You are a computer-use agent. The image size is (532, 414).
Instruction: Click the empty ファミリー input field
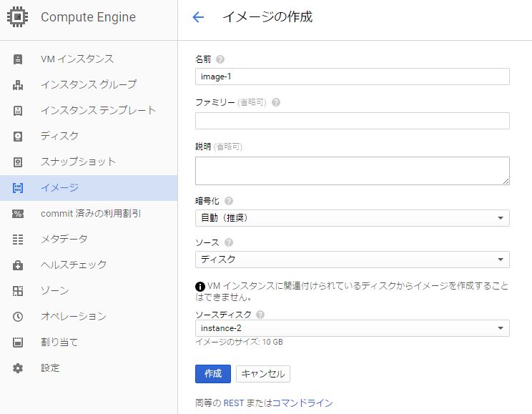[x=353, y=121]
